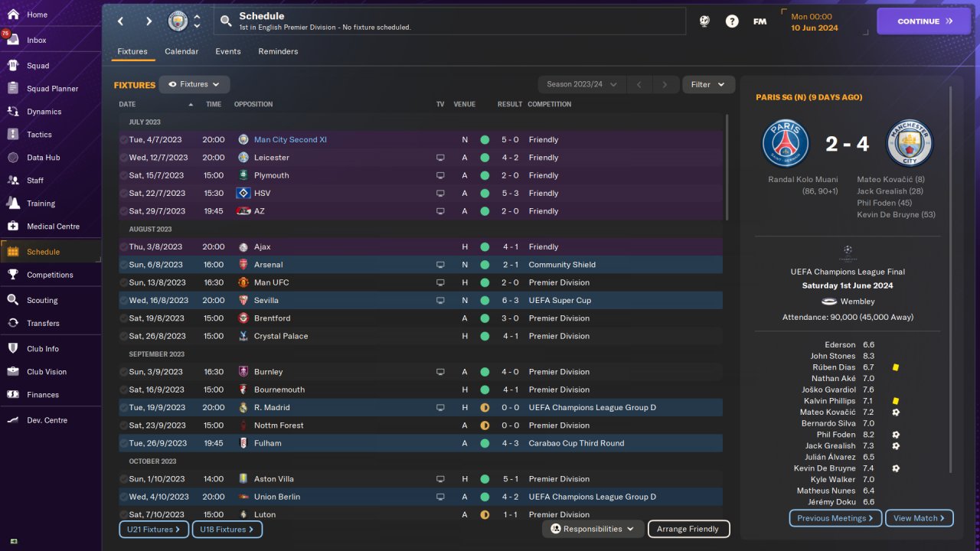The width and height of the screenshot is (980, 551).
Task: Toggle the checkmark on the Ajax fixture row
Action: pyautogui.click(x=124, y=247)
